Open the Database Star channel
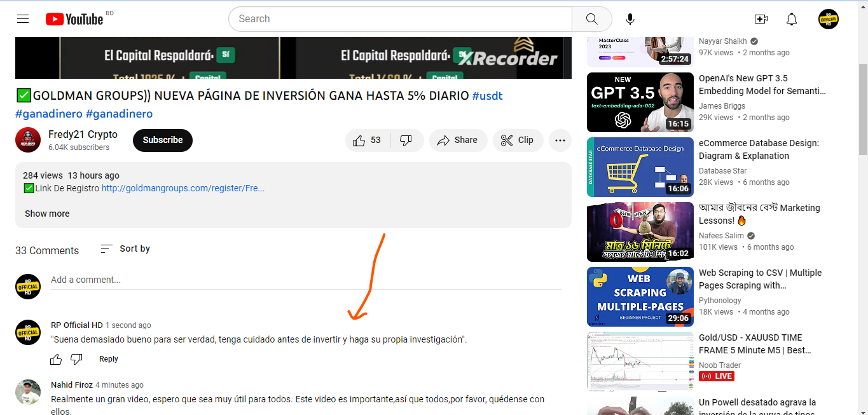Screen dimensions: 868x415 [722, 170]
